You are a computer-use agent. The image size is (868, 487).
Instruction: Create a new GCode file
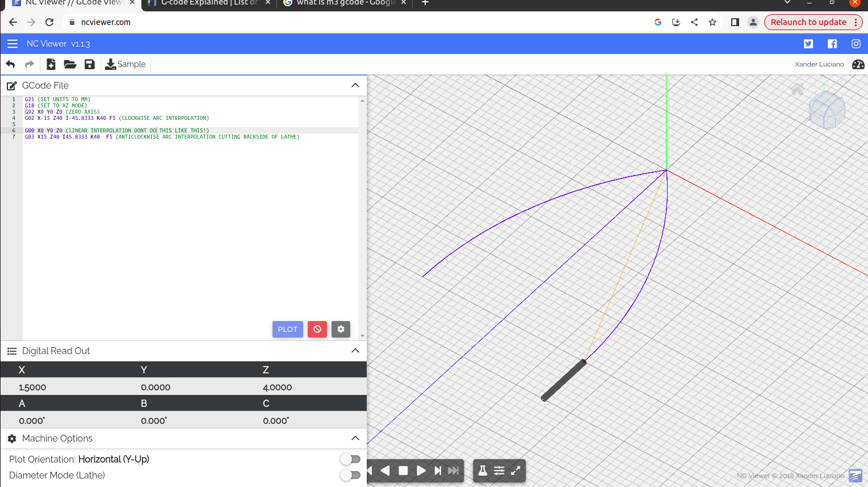point(51,64)
